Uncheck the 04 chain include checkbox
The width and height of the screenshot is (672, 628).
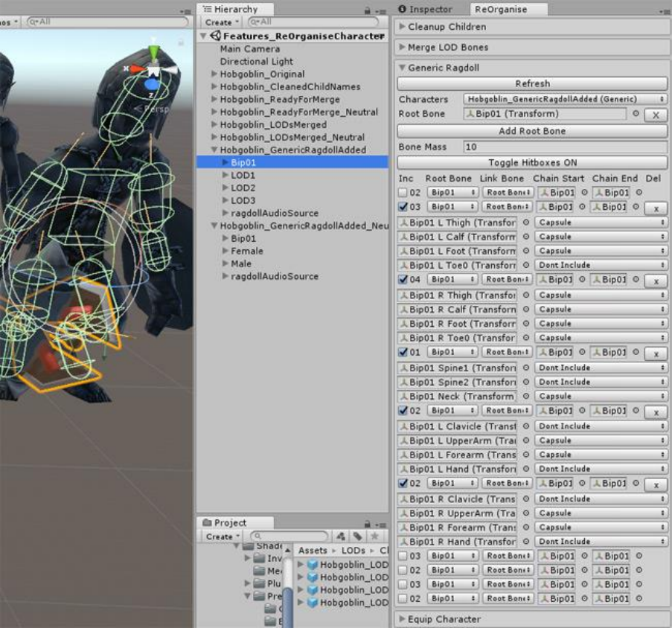(x=403, y=279)
